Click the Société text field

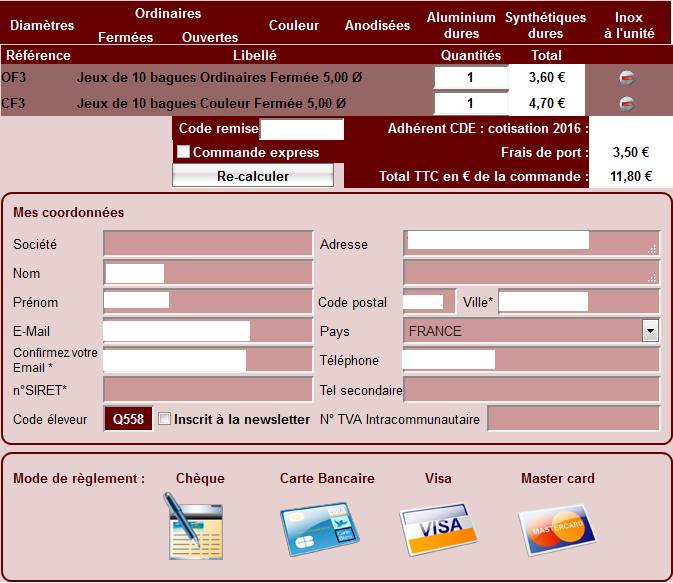(208, 244)
